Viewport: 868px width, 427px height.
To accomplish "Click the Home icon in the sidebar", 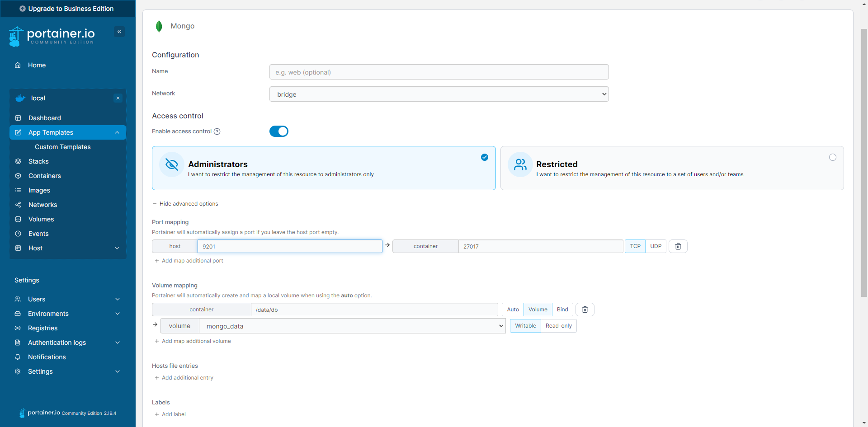I will (x=18, y=65).
